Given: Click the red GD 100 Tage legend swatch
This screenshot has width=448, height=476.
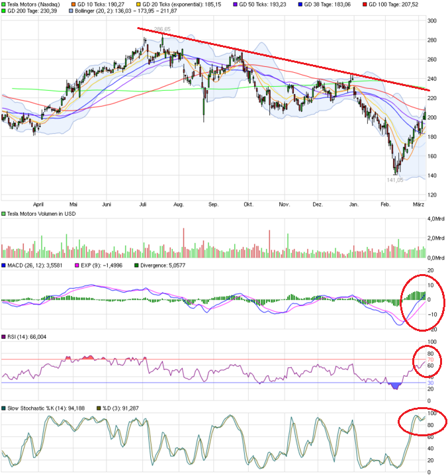Looking at the screenshot, I should click(365, 5).
